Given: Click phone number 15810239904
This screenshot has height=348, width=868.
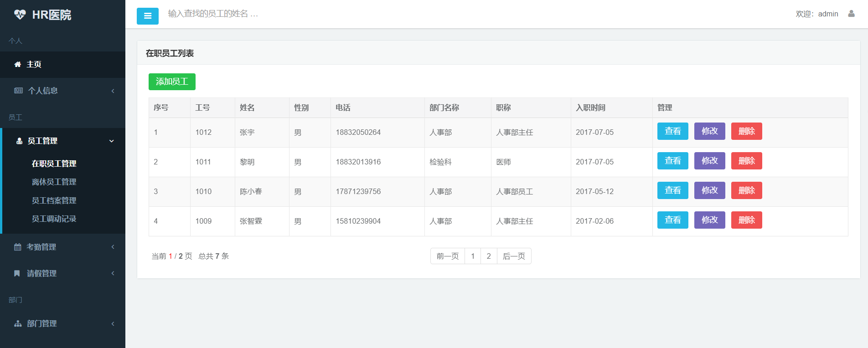Looking at the screenshot, I should point(358,221).
